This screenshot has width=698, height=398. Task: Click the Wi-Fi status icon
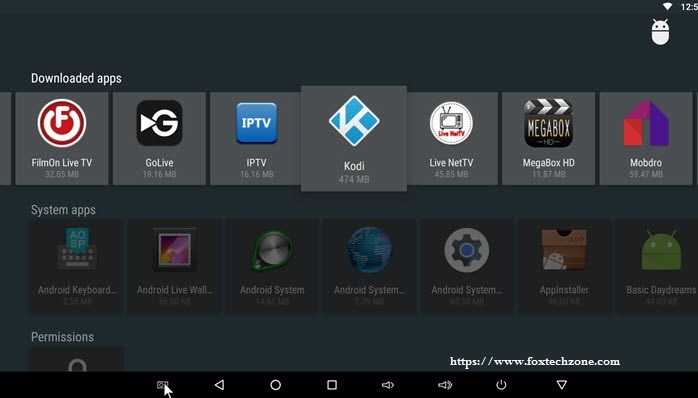667,6
